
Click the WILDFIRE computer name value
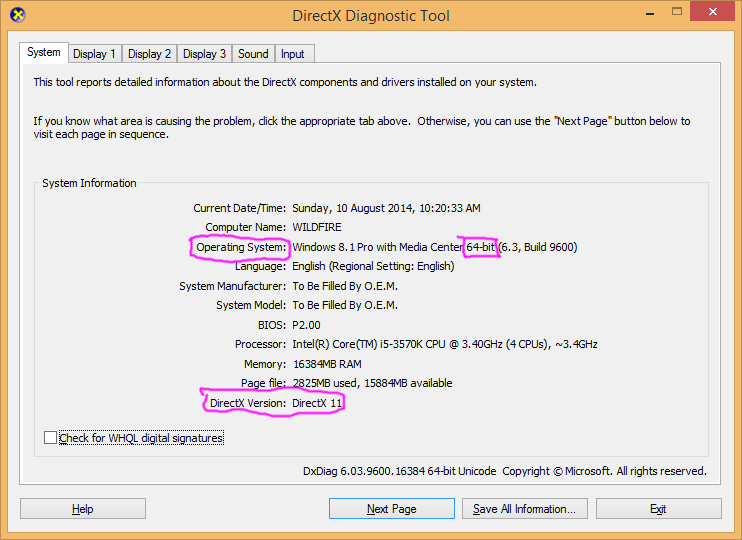[317, 227]
